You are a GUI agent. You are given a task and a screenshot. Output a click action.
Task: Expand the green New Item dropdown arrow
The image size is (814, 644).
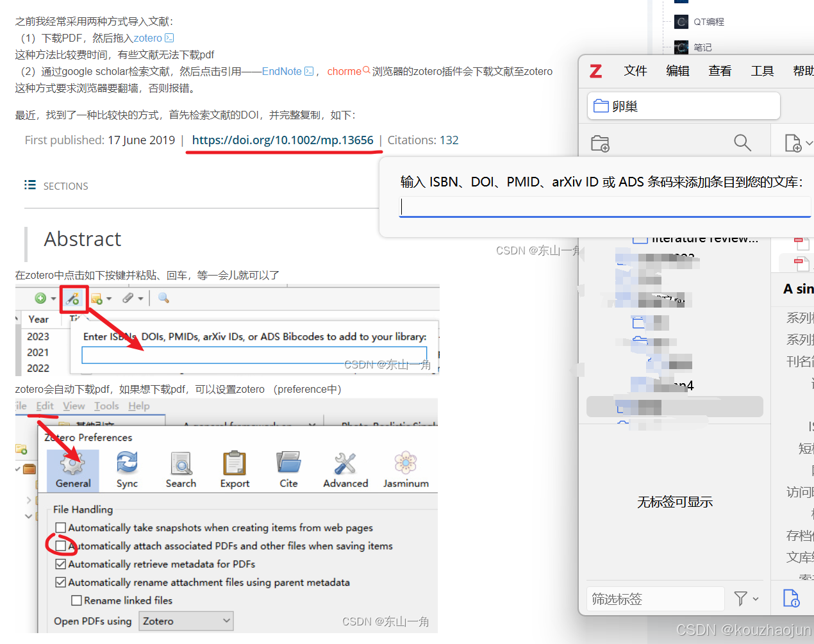point(53,299)
